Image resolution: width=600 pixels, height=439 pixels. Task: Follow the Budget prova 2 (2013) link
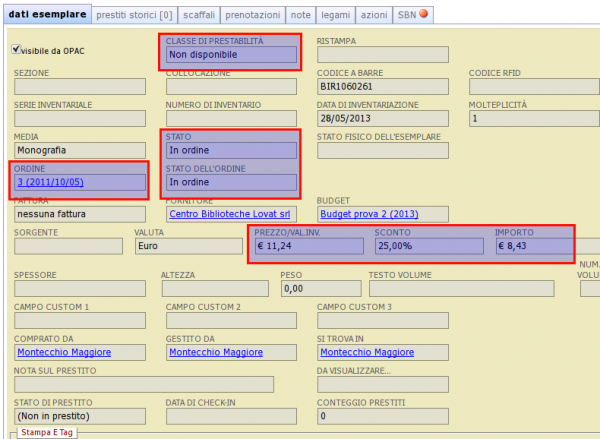click(367, 214)
